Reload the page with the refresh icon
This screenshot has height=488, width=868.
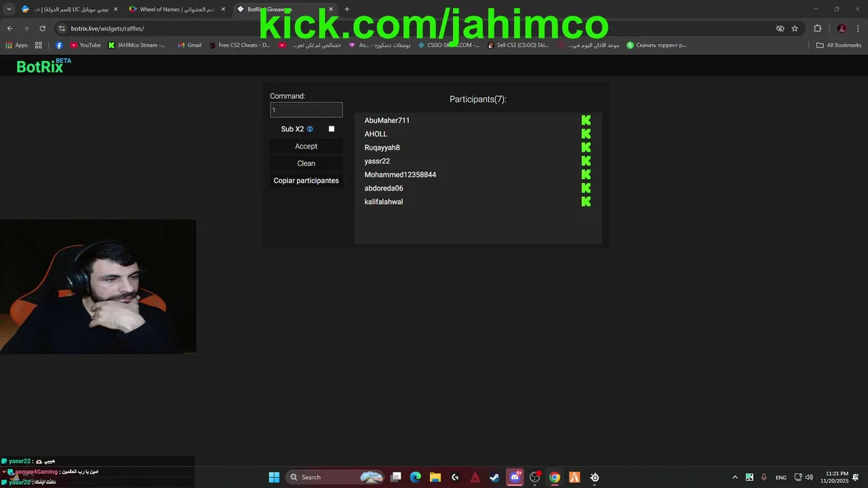coord(42,28)
